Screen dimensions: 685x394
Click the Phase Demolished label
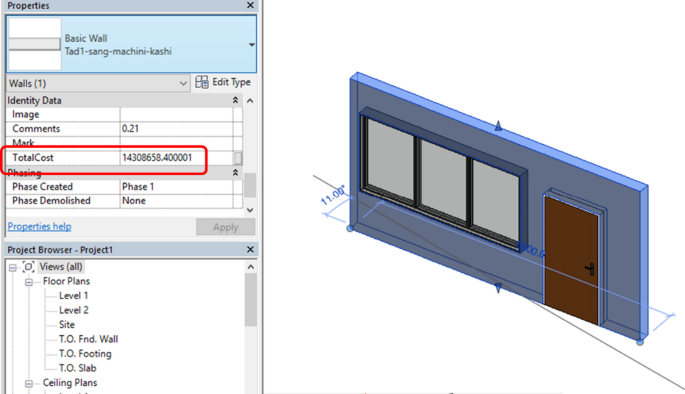click(x=51, y=201)
